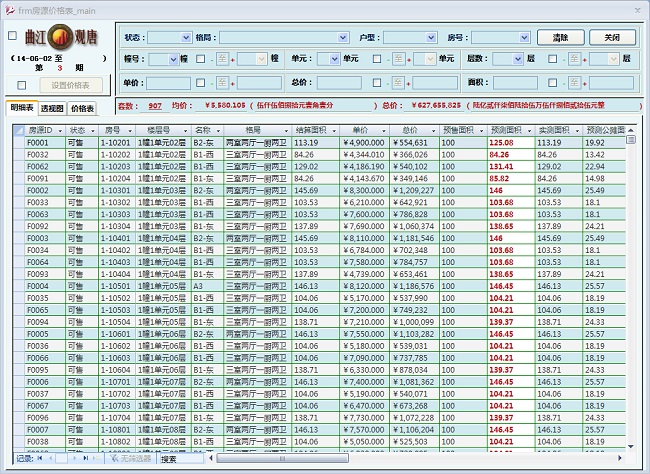The width and height of the screenshot is (650, 474).
Task: Enable the 层数 range checkbox
Action: pos(553,59)
